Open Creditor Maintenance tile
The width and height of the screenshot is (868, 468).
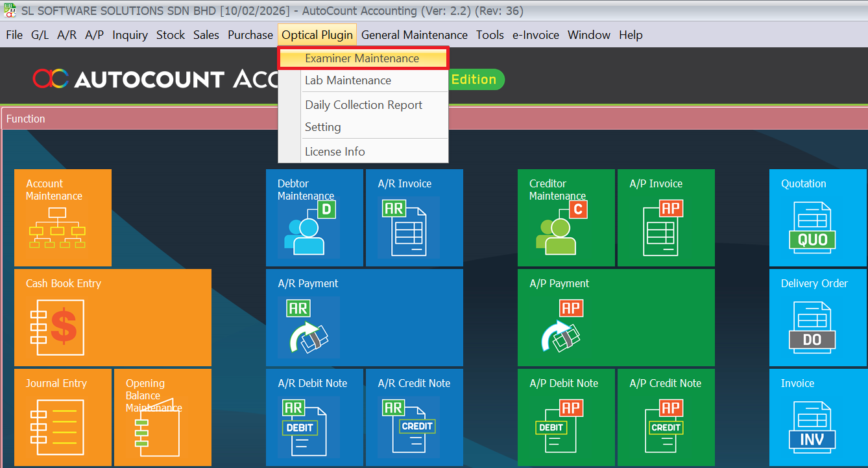coord(566,218)
